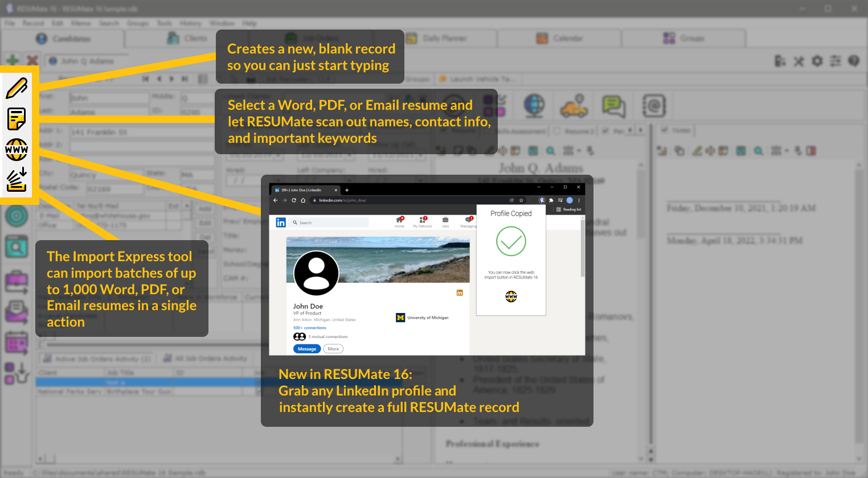Select Active Job Orders Activity (2) tab
The image size is (868, 478).
click(x=97, y=358)
